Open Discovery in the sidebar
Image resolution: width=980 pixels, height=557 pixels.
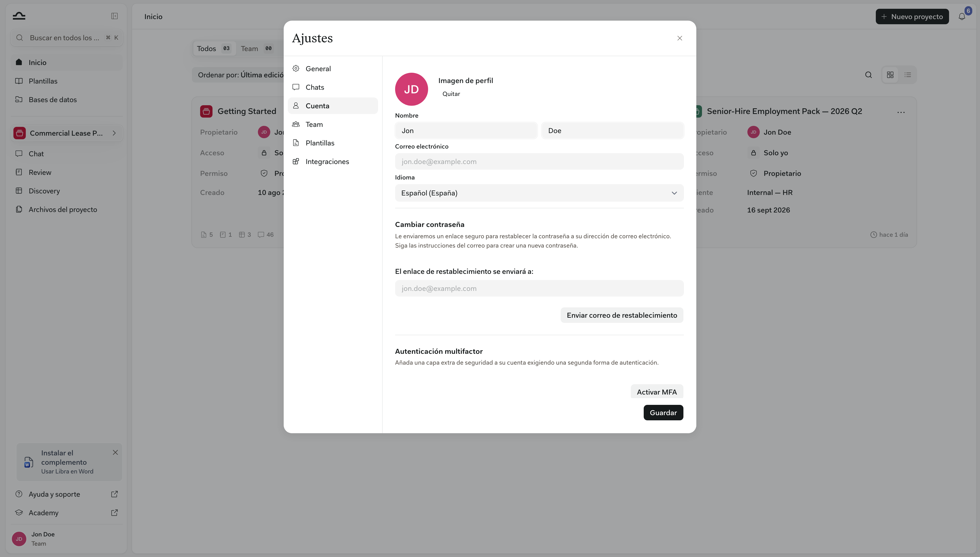[x=67, y=191]
